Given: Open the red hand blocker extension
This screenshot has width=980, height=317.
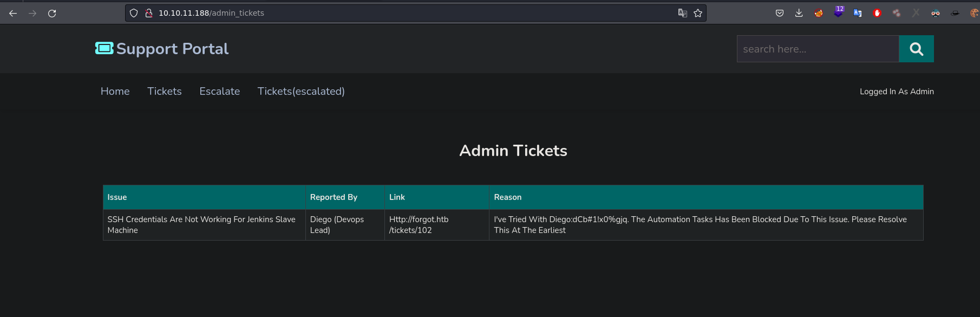Looking at the screenshot, I should pyautogui.click(x=877, y=13).
